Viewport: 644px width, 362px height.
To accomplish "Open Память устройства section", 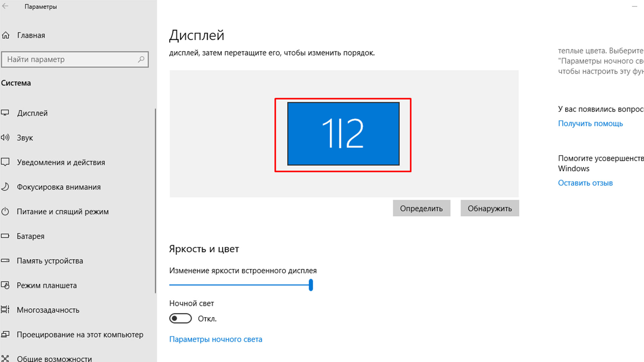I will click(x=50, y=261).
